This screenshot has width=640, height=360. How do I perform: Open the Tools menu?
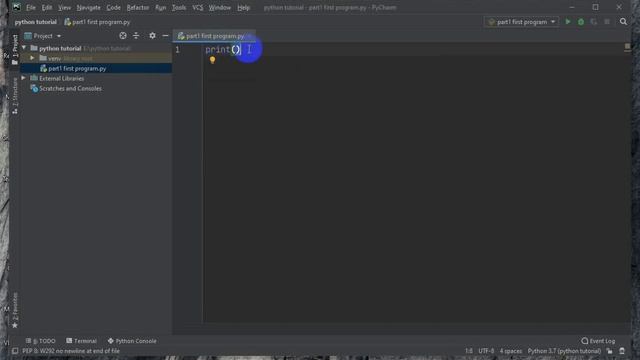point(178,7)
